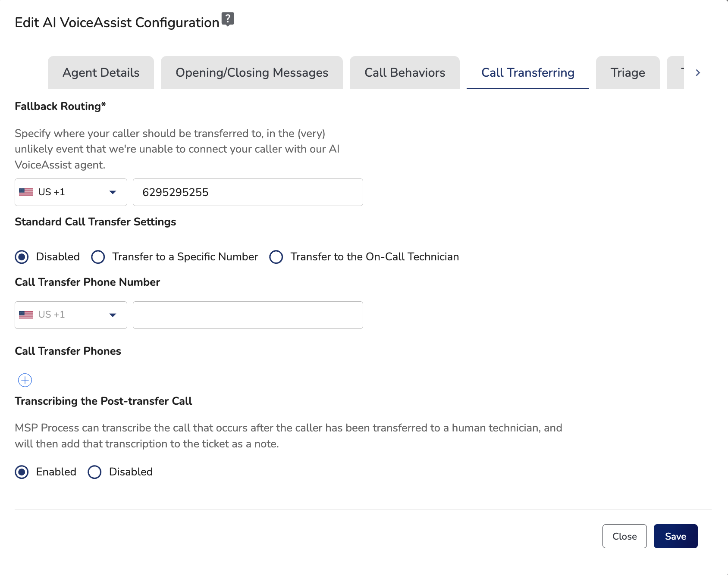Focus the empty Call Transfer Phone Number field

(x=248, y=315)
